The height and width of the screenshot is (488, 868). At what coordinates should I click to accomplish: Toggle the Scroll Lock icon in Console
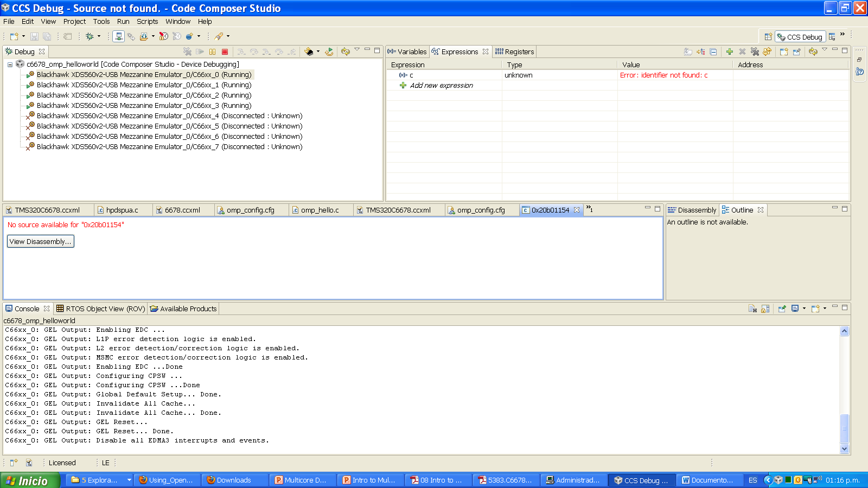coord(765,309)
